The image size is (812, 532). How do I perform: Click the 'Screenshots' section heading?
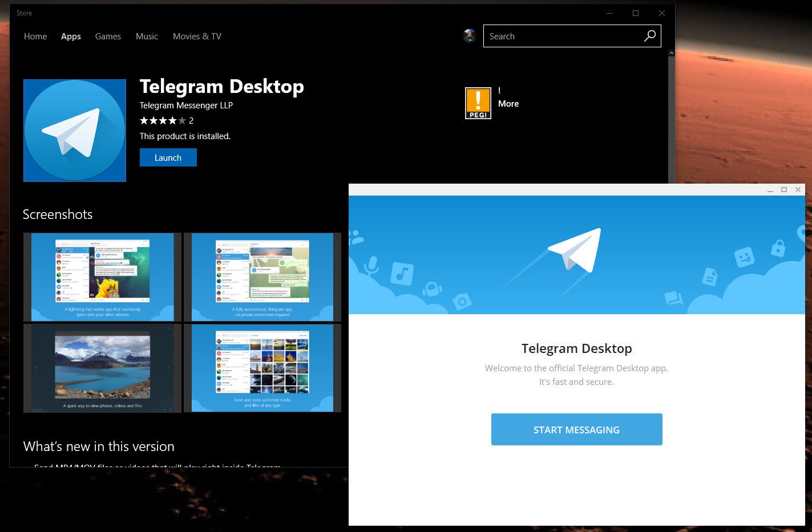58,214
